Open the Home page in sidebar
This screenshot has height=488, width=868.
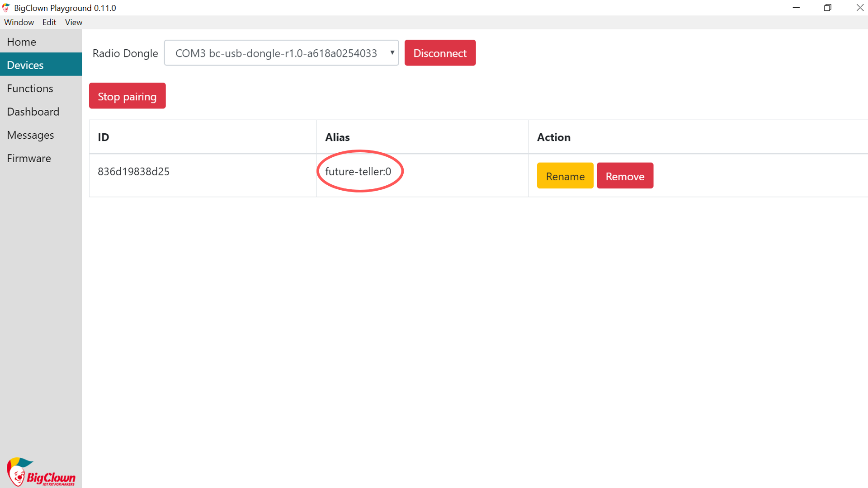[x=41, y=42]
